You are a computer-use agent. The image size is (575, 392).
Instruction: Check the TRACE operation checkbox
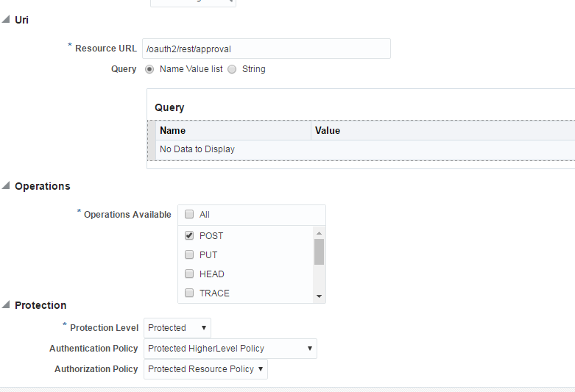(189, 293)
